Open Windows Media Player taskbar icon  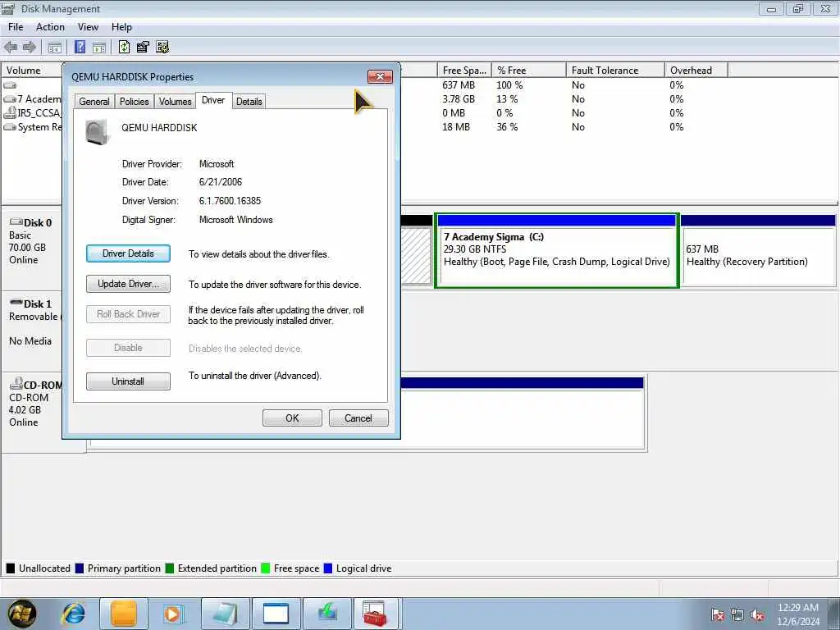coord(173,614)
